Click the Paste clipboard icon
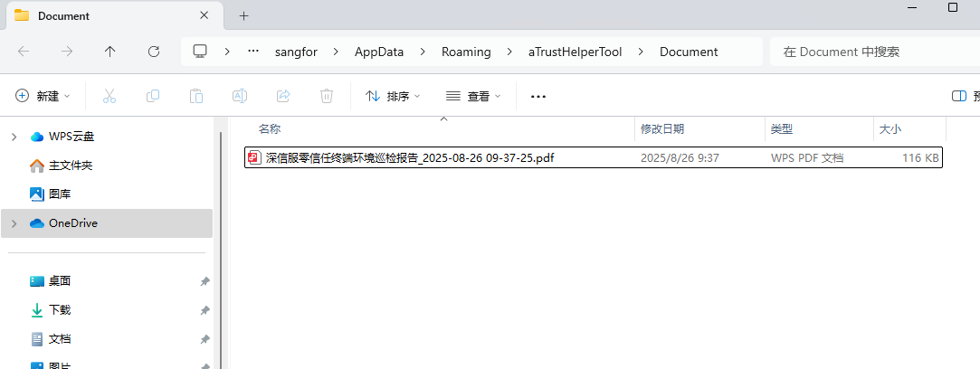Image resolution: width=980 pixels, height=369 pixels. (196, 96)
